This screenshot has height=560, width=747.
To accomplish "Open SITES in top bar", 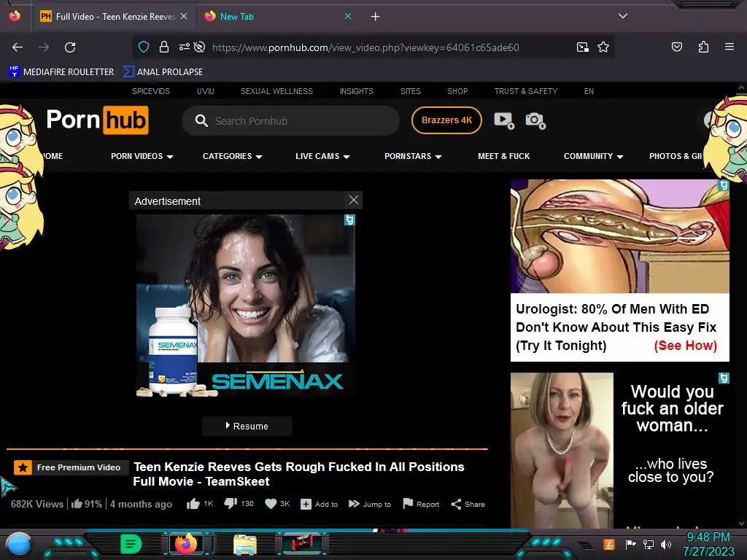I will (410, 91).
